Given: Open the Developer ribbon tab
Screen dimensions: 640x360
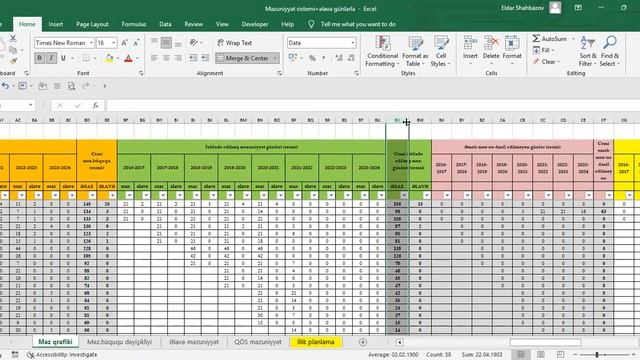Looking at the screenshot, I should pos(255,24).
